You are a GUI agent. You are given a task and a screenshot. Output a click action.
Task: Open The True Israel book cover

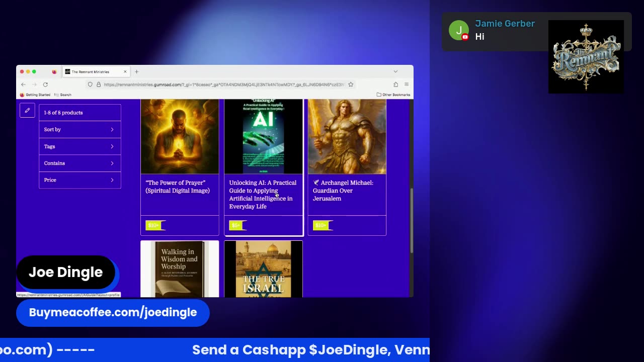coord(263,269)
